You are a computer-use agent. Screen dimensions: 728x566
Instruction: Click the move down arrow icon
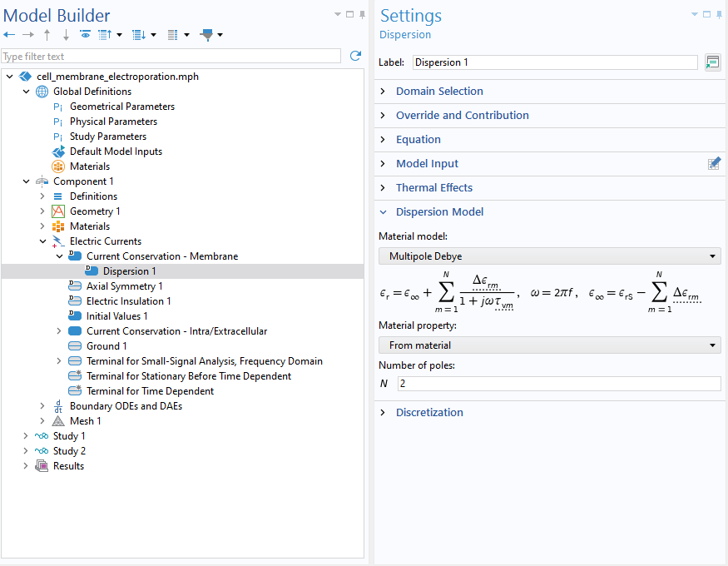pos(66,35)
